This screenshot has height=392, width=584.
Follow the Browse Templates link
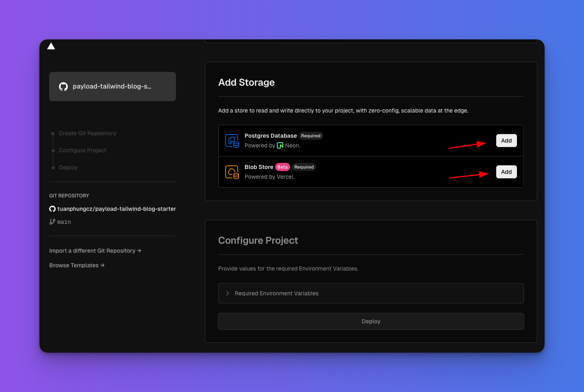tap(77, 265)
